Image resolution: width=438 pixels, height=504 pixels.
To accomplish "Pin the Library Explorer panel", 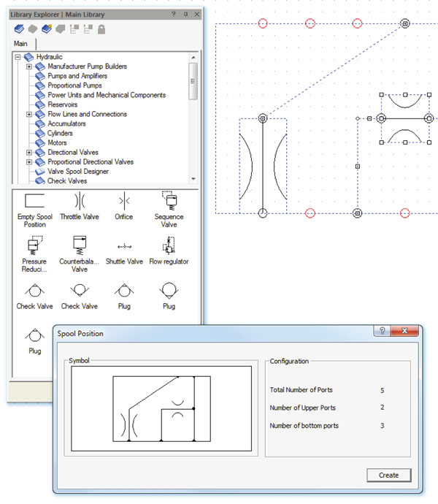I will pyautogui.click(x=185, y=14).
